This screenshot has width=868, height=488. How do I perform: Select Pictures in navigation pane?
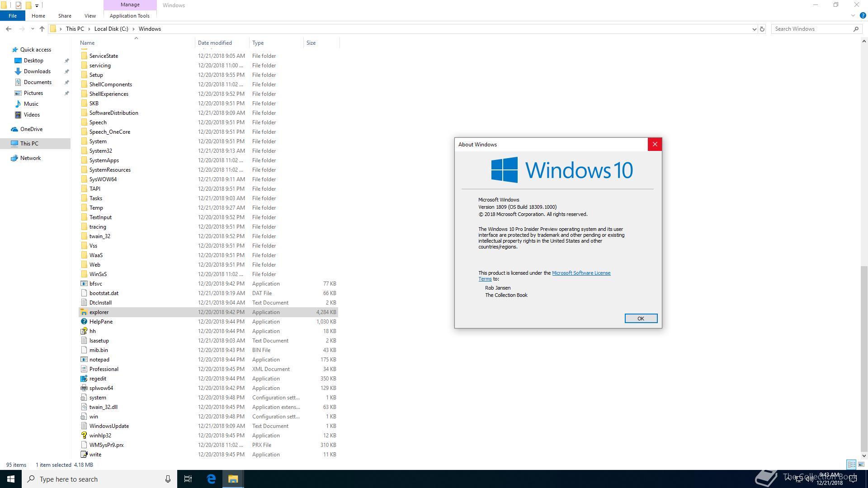[33, 93]
